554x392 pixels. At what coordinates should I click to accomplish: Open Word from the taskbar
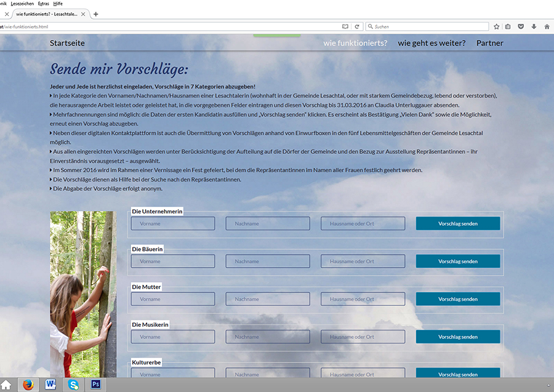(50, 384)
